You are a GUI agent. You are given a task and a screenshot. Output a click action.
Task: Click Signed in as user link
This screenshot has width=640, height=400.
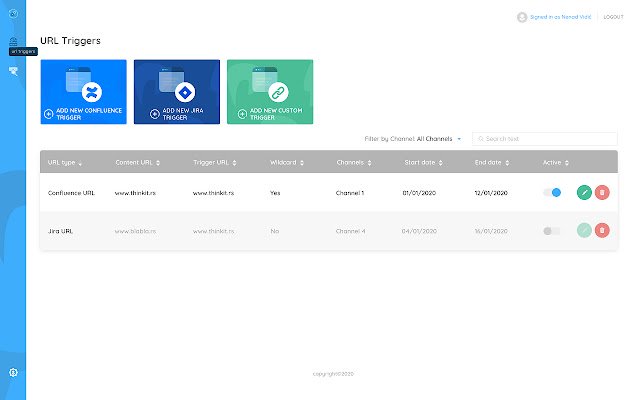pos(560,17)
